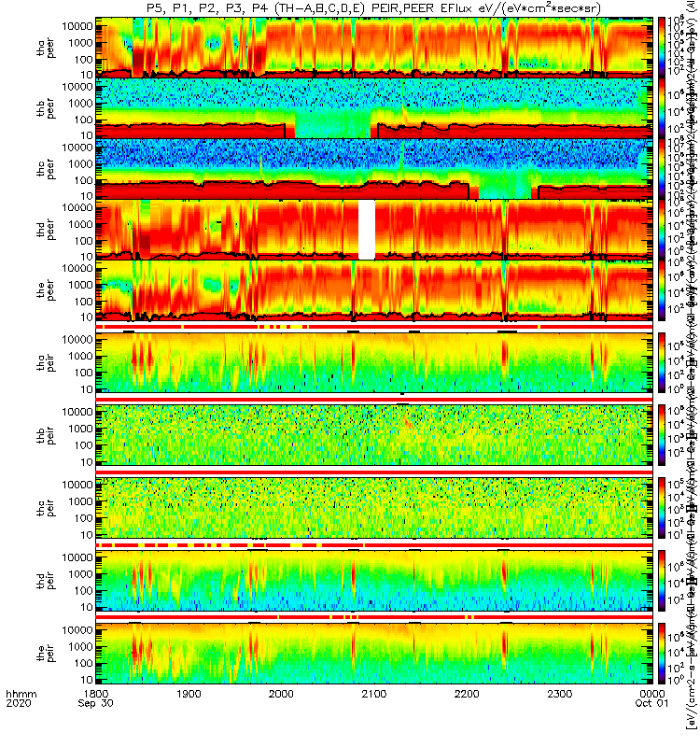Click the "1900" time tick label
The image size is (700, 747).
click(x=189, y=694)
